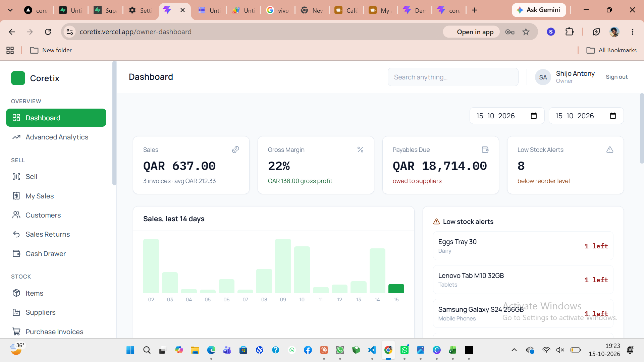Switch to the Cafe browser tab
This screenshot has height=362, width=644.
[x=346, y=10]
